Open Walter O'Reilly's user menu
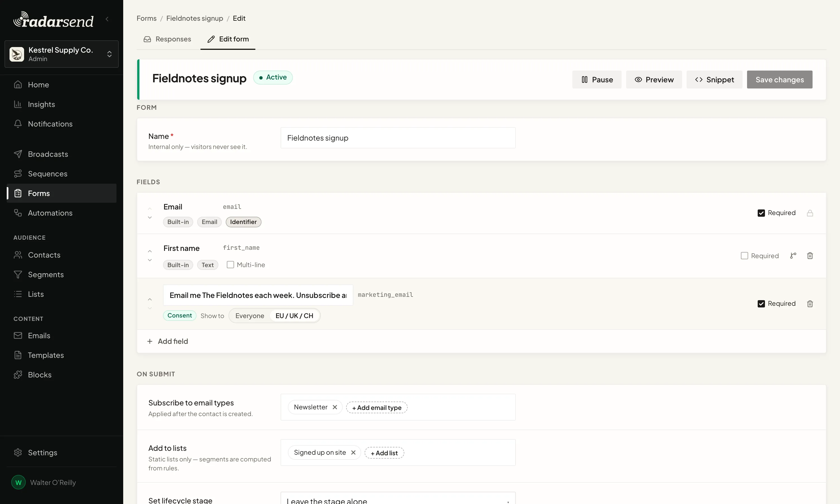Viewport: 840px width, 504px height. 61,483
